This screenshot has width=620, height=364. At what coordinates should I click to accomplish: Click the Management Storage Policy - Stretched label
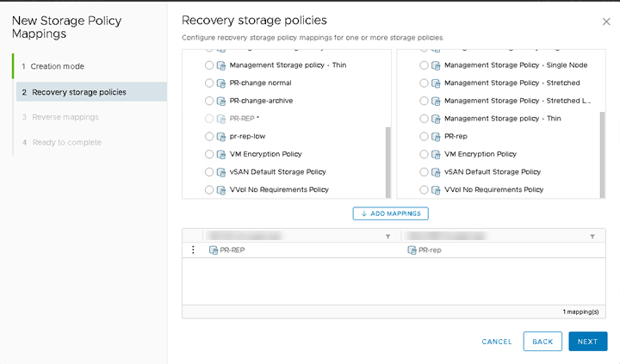512,83
